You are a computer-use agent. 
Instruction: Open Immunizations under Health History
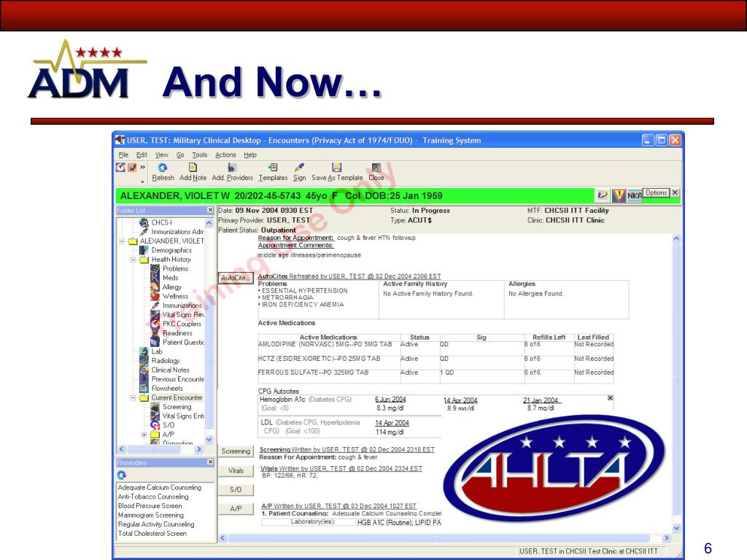182,306
